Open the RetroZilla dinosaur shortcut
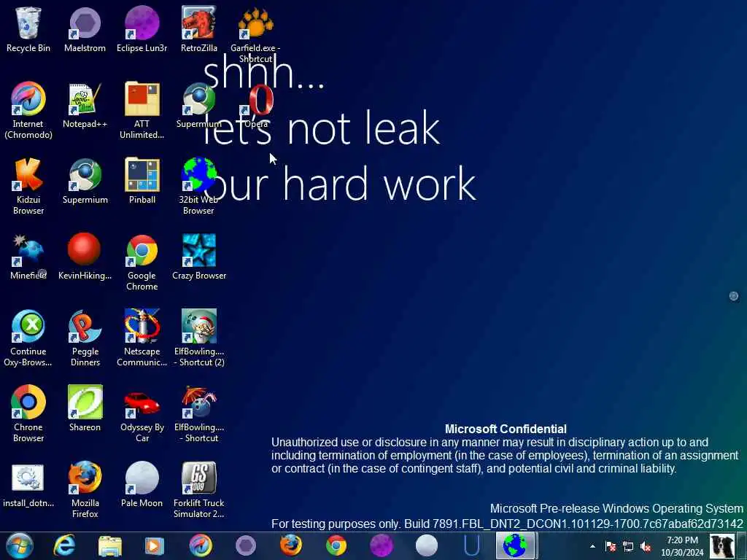The height and width of the screenshot is (560, 747). tap(198, 29)
